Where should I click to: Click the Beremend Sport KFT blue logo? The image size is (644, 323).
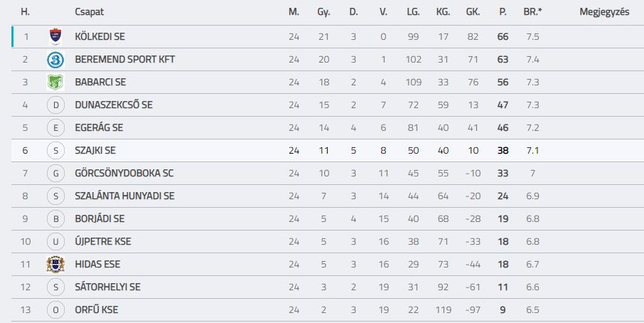(55, 60)
